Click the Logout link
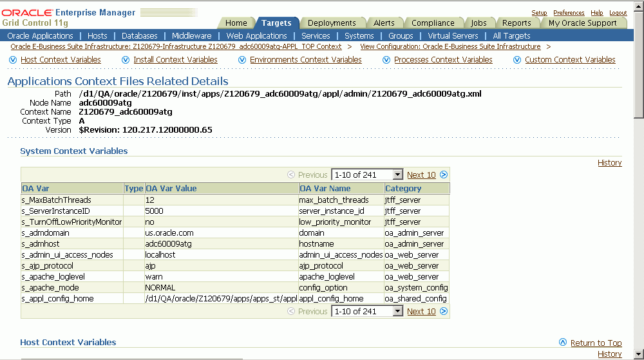The height and width of the screenshot is (360, 644). point(618,13)
